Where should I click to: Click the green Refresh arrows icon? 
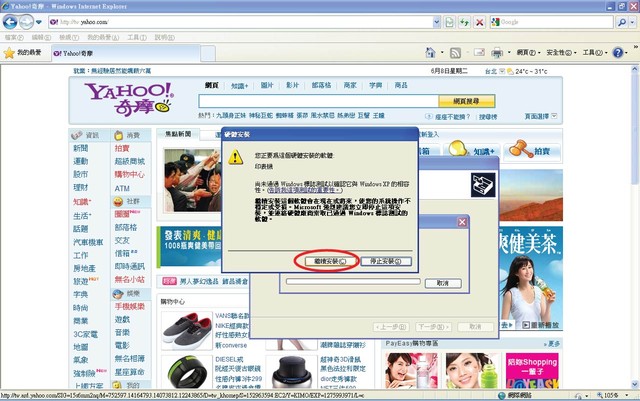pos(464,22)
